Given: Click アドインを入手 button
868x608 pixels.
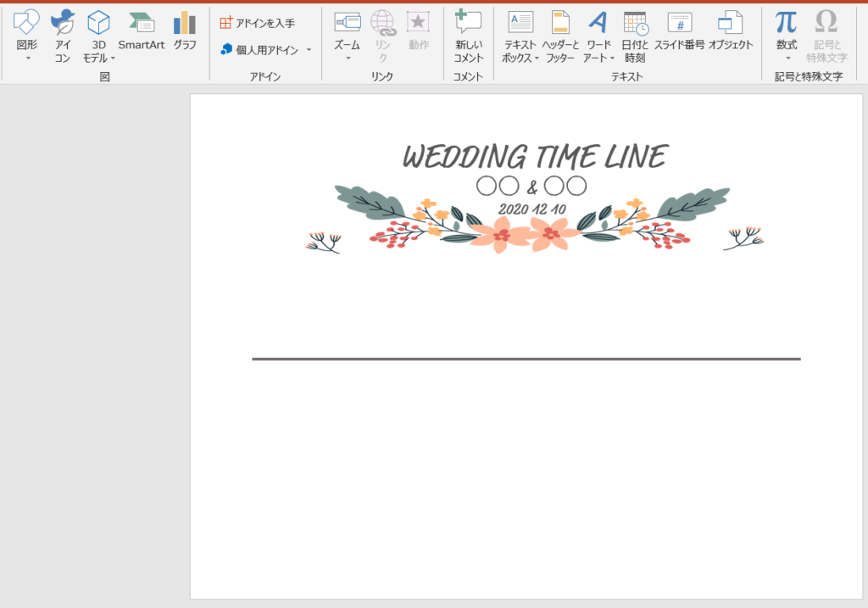Looking at the screenshot, I should pyautogui.click(x=258, y=23).
